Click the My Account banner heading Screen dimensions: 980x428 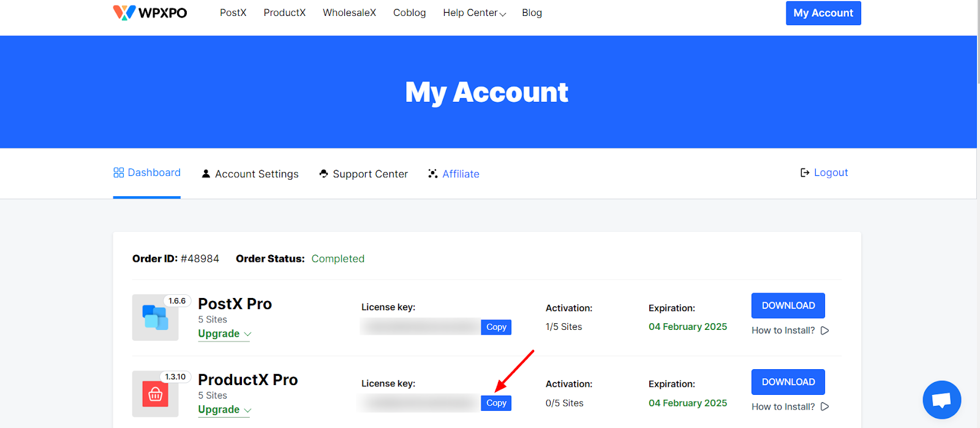(487, 93)
